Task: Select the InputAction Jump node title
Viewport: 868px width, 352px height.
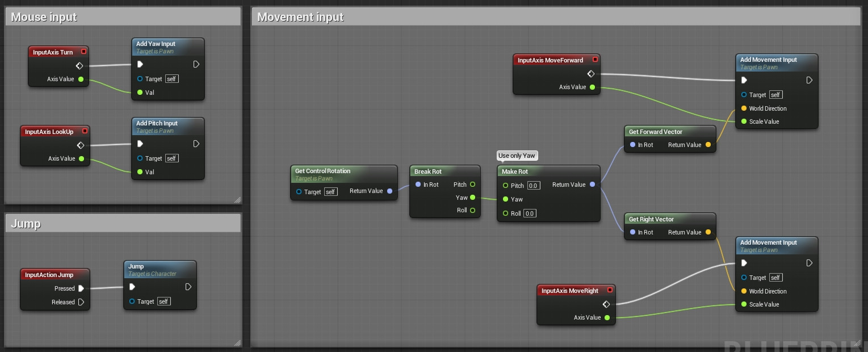Action: 49,275
